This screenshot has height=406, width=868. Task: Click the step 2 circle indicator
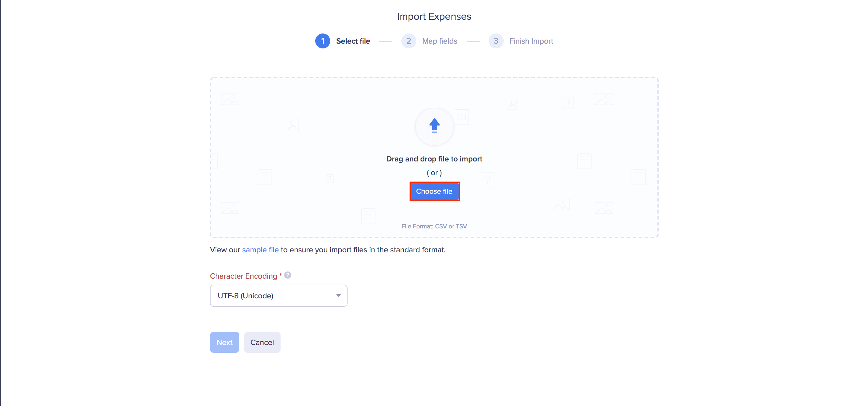408,41
